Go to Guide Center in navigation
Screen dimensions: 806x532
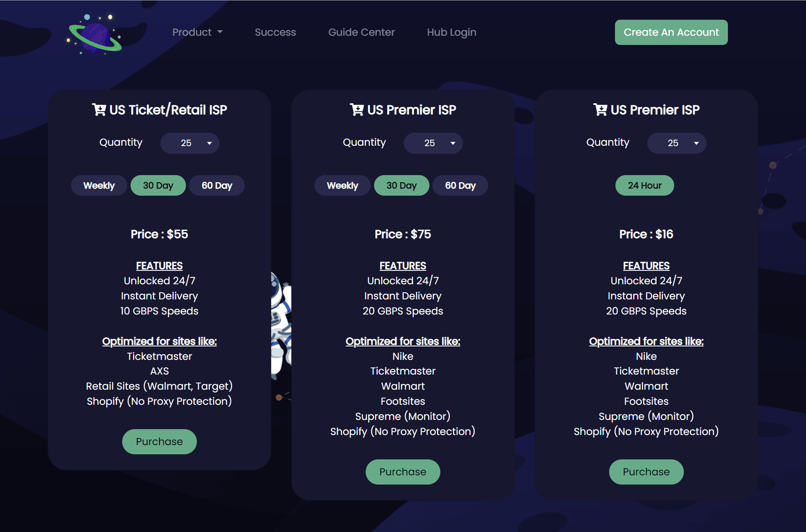pyautogui.click(x=361, y=32)
